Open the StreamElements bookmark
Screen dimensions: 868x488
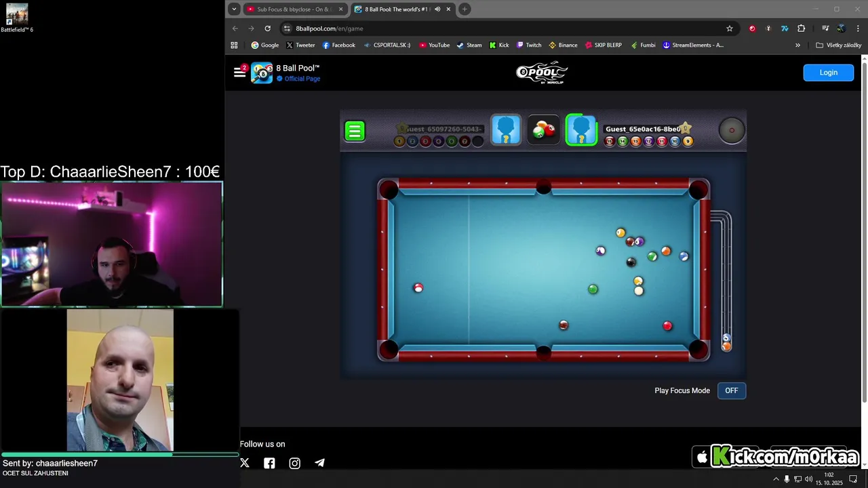[693, 45]
